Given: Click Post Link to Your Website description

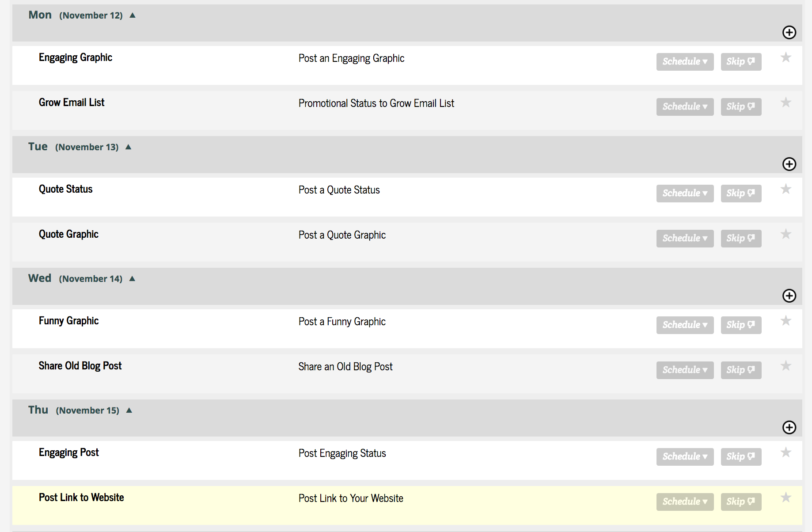Looking at the screenshot, I should (x=351, y=498).
